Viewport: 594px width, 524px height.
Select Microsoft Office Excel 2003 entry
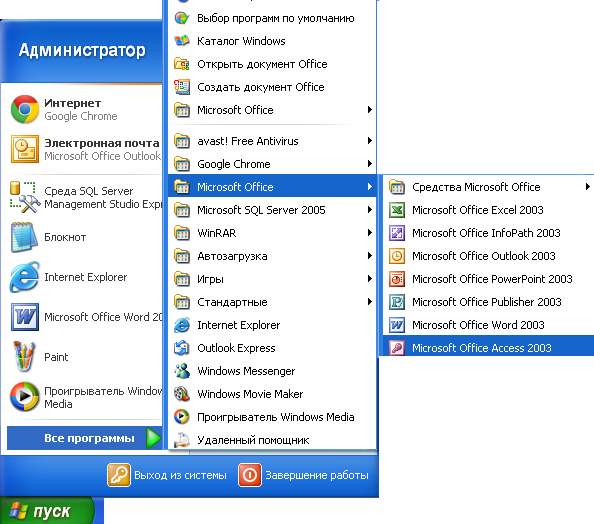click(x=488, y=210)
